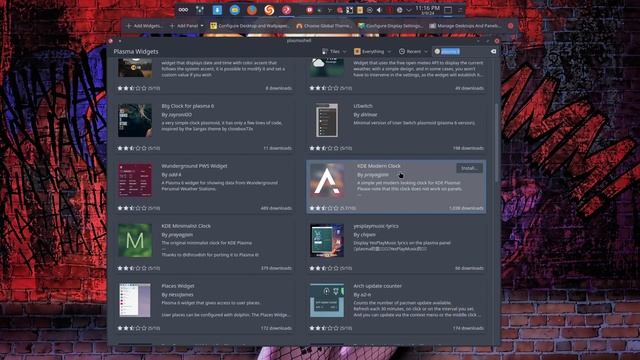Open Configure Desktop and Wallpaper

[249, 26]
